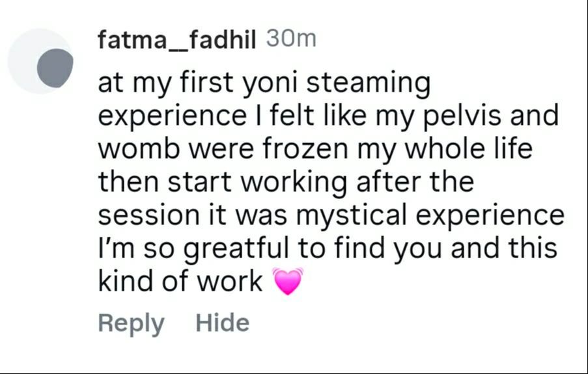
Task: Open fatma__fadhil's profile avatar
Action: pyautogui.click(x=40, y=61)
